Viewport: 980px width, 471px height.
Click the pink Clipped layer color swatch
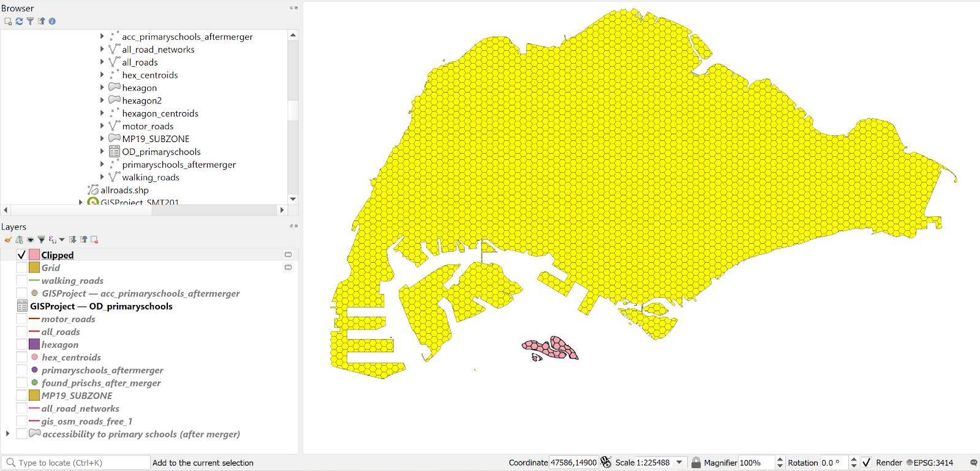(x=34, y=255)
